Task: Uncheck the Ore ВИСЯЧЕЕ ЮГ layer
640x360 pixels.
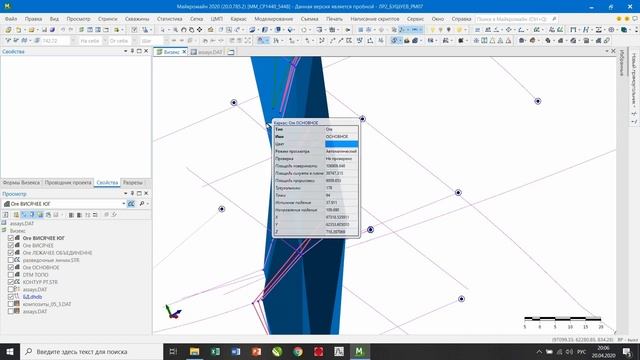Action: coord(11,238)
